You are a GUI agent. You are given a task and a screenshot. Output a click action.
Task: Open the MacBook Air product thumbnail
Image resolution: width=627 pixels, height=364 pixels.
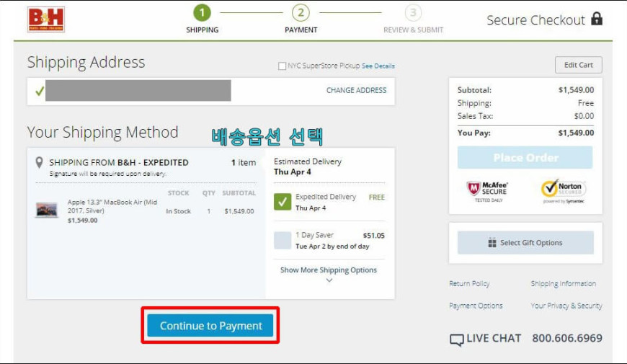(47, 210)
